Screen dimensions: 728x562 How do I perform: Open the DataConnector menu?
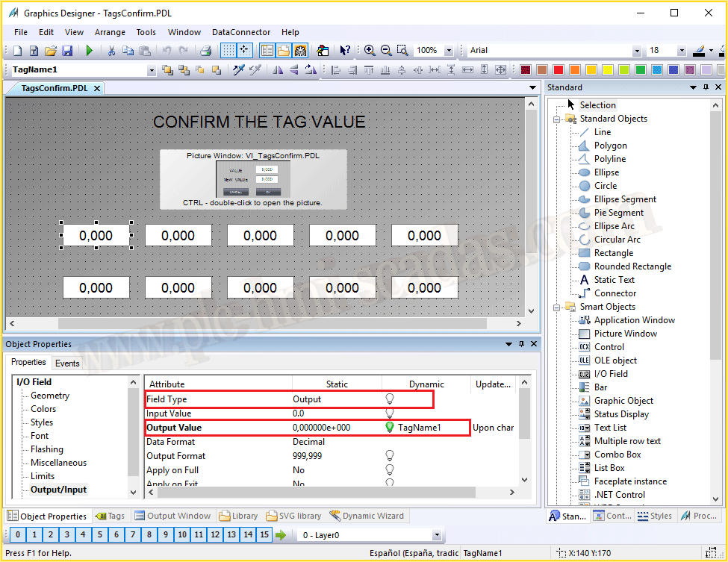click(241, 32)
